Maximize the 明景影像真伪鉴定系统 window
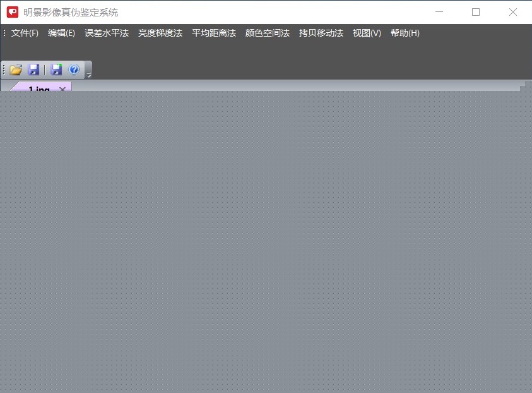The height and width of the screenshot is (393, 532). tap(476, 12)
